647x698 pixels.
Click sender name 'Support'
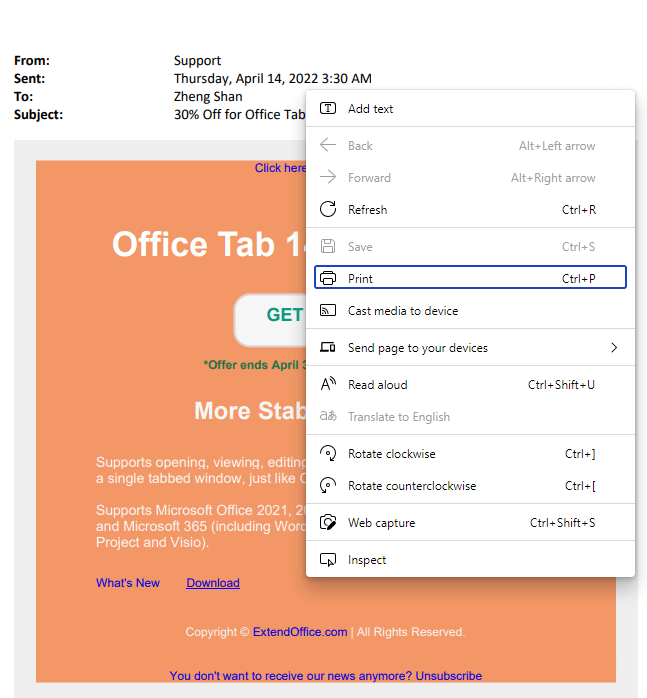[x=197, y=61]
